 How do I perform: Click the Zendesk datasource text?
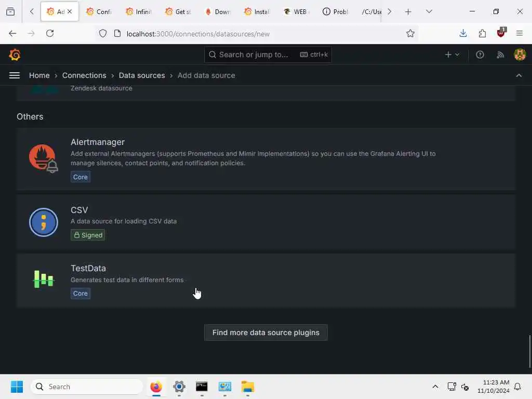pyautogui.click(x=101, y=88)
